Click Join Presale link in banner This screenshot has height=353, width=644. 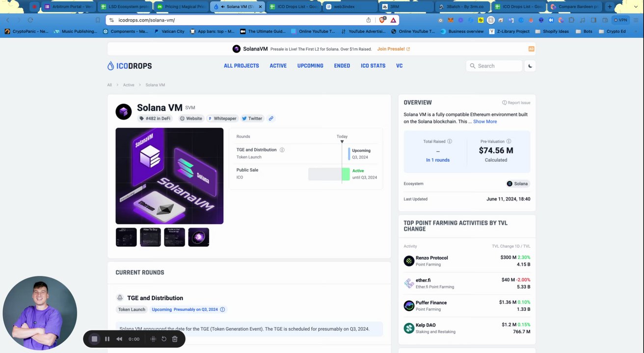coord(393,49)
